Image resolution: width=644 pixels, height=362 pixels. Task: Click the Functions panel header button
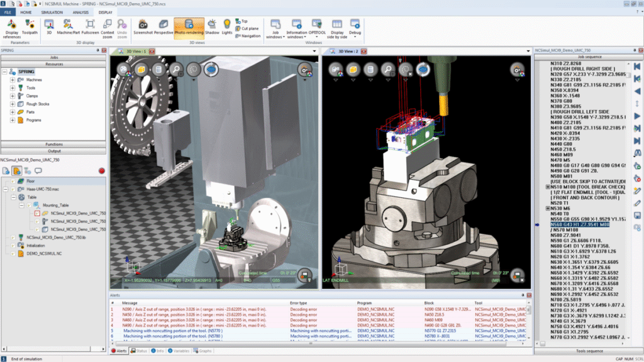point(54,144)
